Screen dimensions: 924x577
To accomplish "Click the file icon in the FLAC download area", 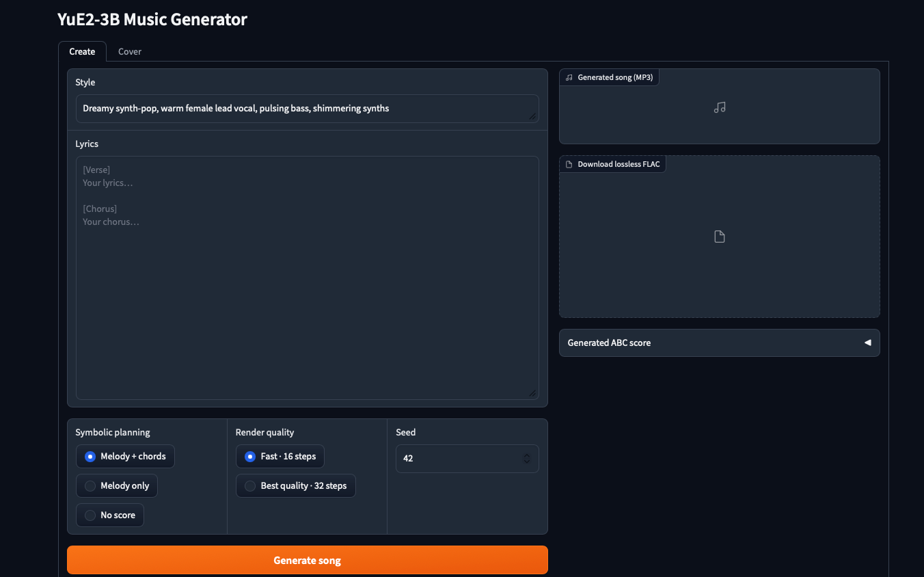I will coord(720,237).
